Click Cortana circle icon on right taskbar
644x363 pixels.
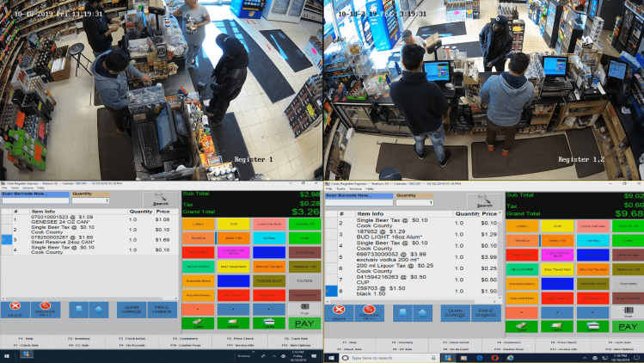[346, 358]
